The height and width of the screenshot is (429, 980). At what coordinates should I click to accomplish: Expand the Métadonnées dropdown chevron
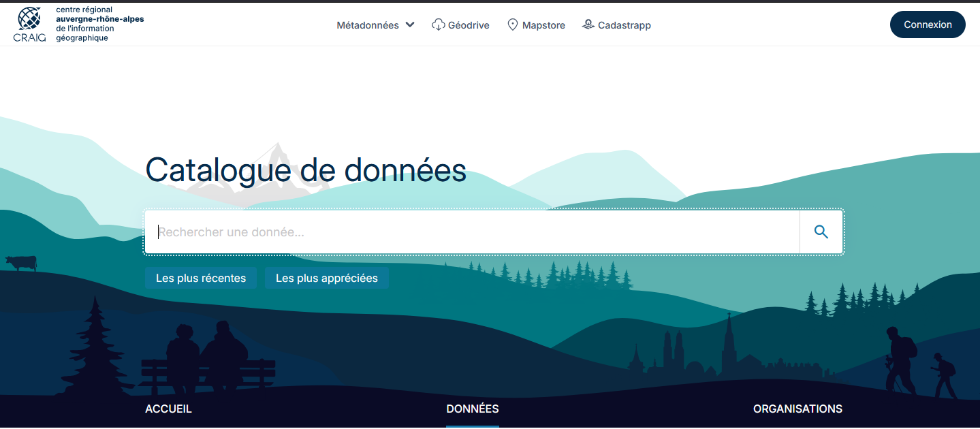(x=410, y=25)
